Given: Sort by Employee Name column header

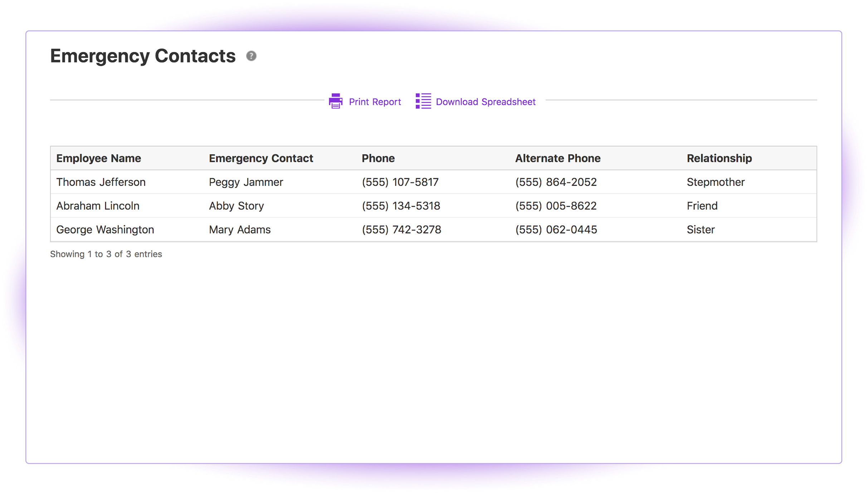Looking at the screenshot, I should coord(98,158).
